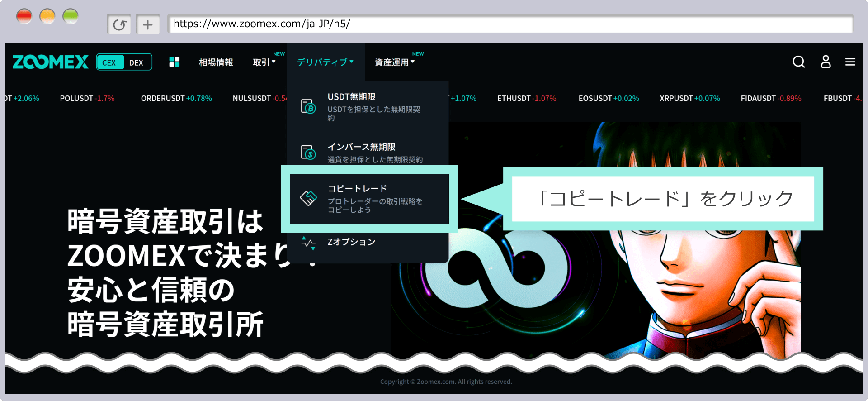
Task: Click the USDT perpetual contract icon
Action: [x=308, y=106]
